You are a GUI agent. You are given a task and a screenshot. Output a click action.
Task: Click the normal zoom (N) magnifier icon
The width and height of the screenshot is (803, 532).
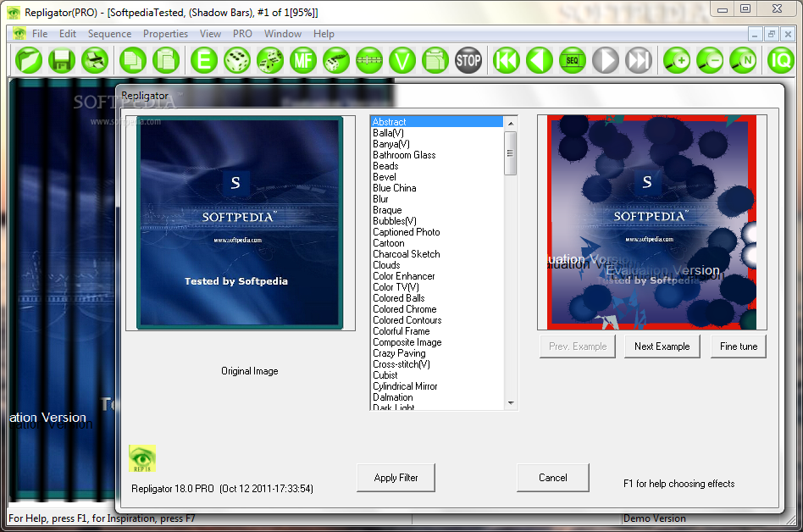pos(743,60)
